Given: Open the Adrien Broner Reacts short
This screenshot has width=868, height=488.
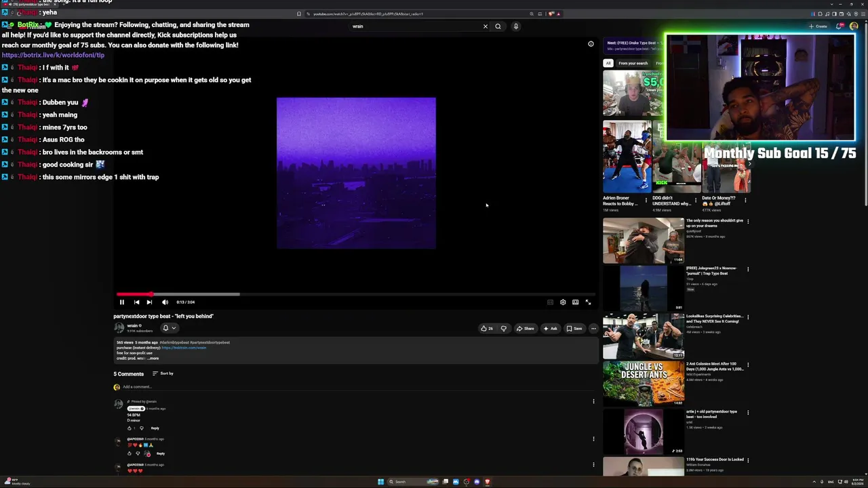Looking at the screenshot, I should coord(627,157).
